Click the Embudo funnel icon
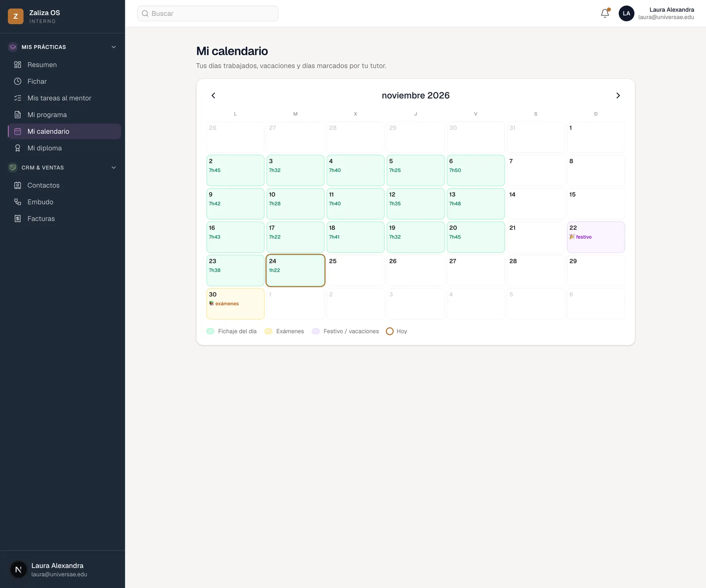The height and width of the screenshot is (588, 706). (x=18, y=202)
